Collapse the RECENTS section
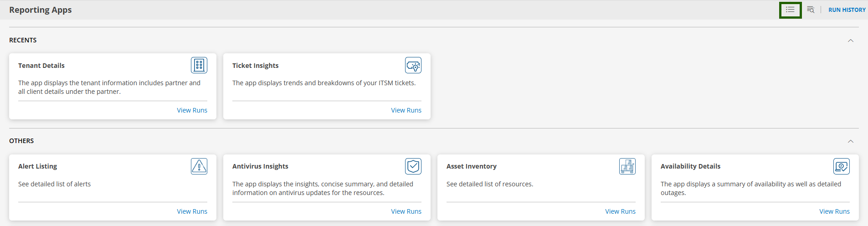 pyautogui.click(x=851, y=41)
